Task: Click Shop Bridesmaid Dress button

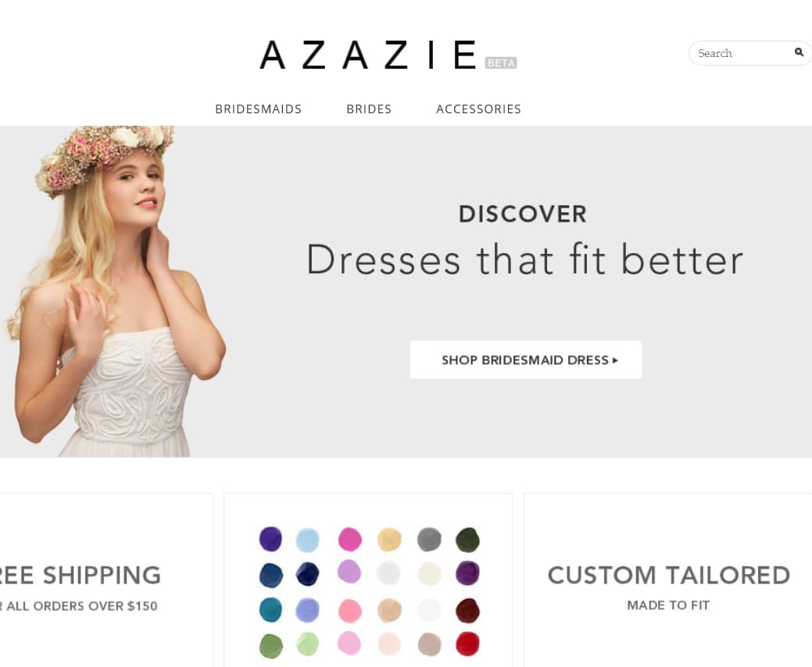Action: point(526,359)
